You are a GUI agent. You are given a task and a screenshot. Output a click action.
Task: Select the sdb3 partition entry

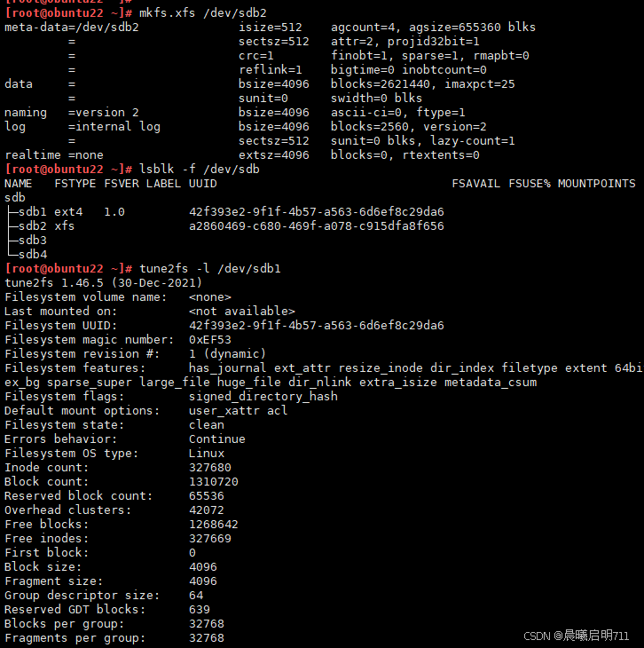[x=32, y=240]
